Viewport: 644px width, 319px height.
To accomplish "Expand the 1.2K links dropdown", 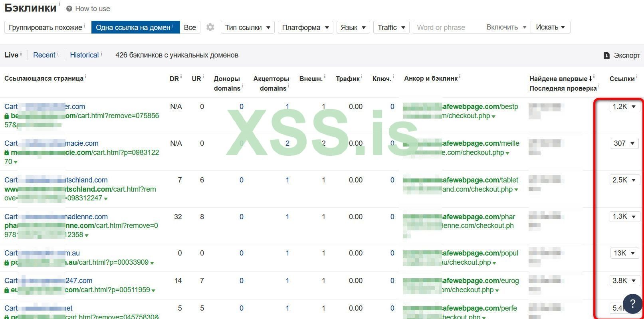I will click(x=625, y=107).
